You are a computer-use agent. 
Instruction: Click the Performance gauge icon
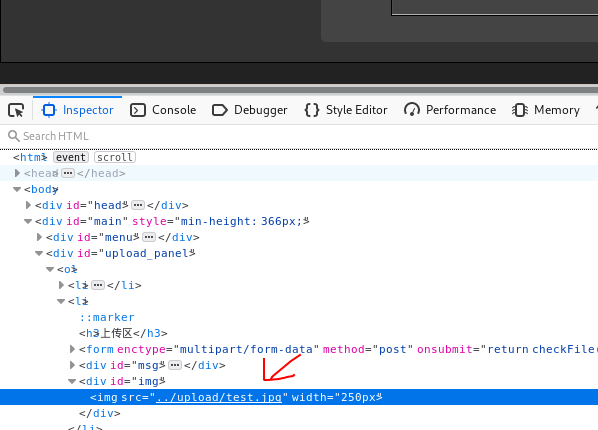[412, 110]
